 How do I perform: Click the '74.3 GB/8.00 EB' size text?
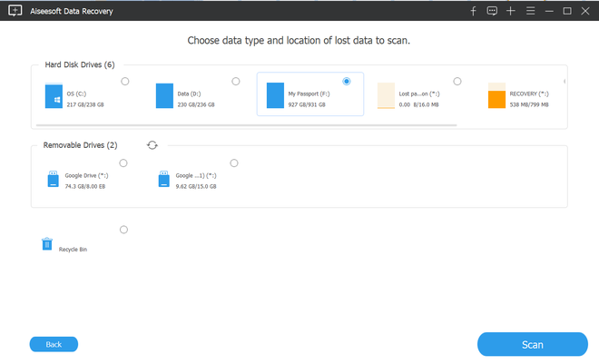(x=85, y=186)
